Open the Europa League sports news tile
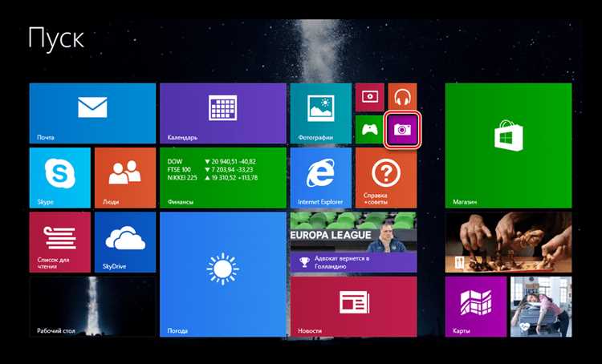Screen dimensions: 602x364 pos(352,241)
